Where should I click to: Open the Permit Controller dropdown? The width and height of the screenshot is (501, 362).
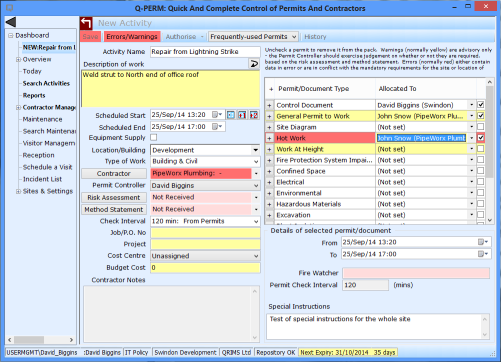pos(256,186)
